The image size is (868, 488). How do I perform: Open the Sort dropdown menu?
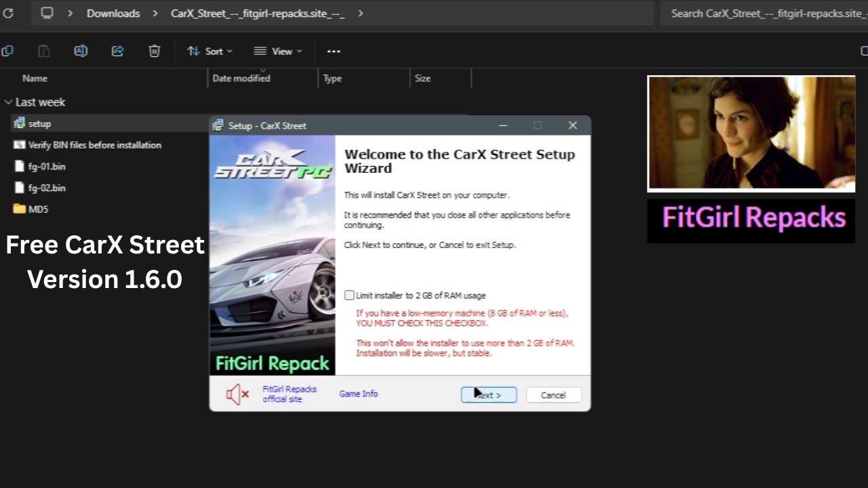click(210, 51)
